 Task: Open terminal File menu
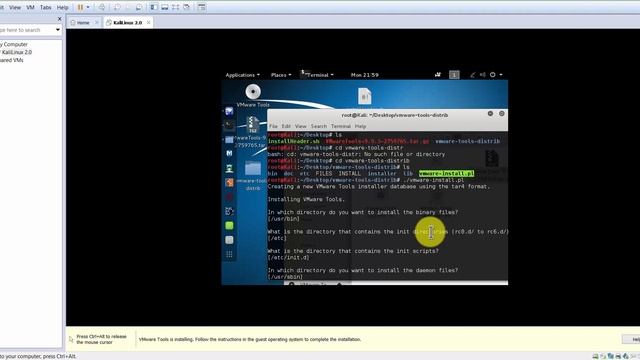(273, 127)
